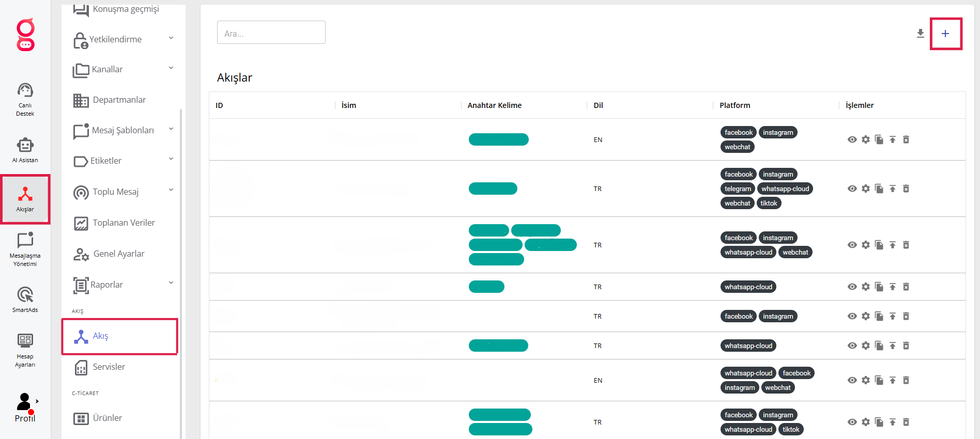The image size is (980, 439).
Task: Click eye icon in last visible row
Action: (x=852, y=422)
